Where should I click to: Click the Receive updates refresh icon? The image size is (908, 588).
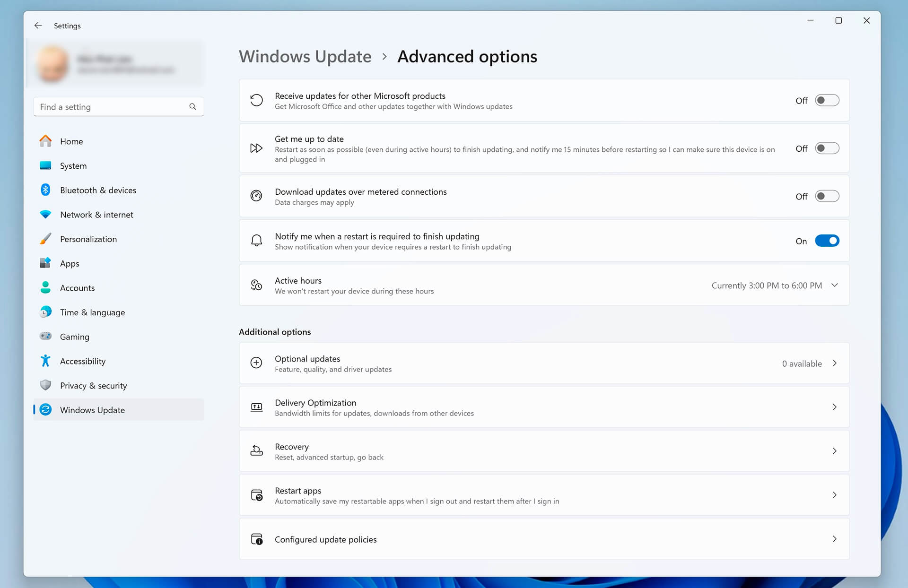(256, 100)
